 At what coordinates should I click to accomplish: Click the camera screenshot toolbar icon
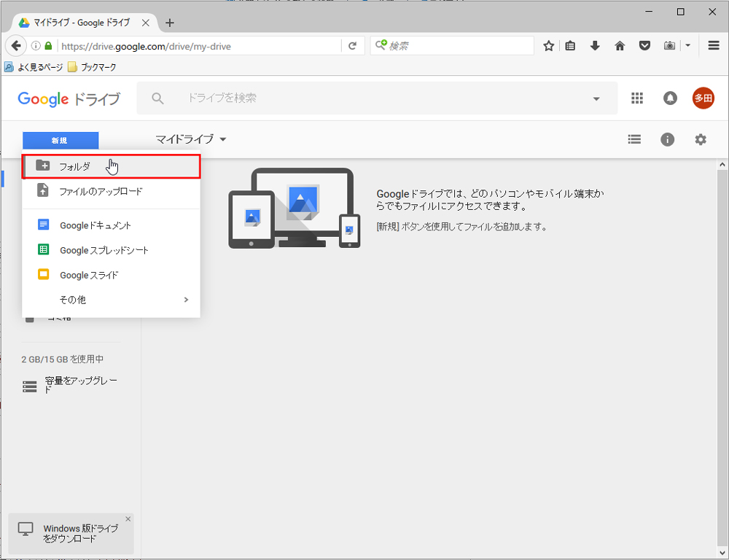(x=669, y=46)
